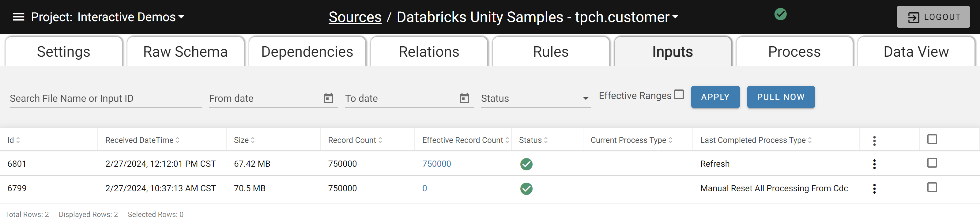Screen dimensions: 980x224
Task: Open the Process tab
Action: tap(794, 51)
